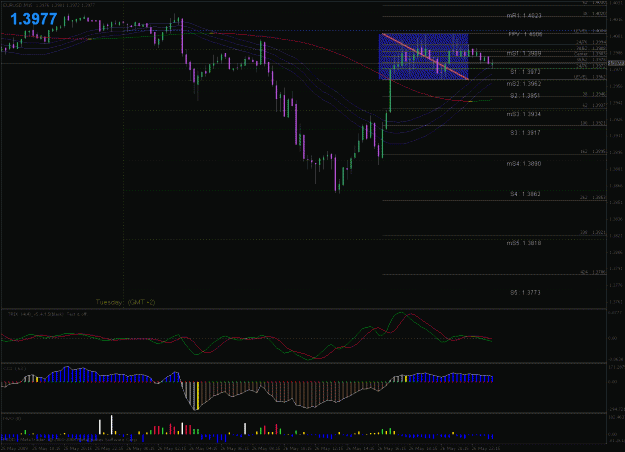Click the large blue 1.3977 price readout
The width and height of the screenshot is (625, 452).
[34, 19]
